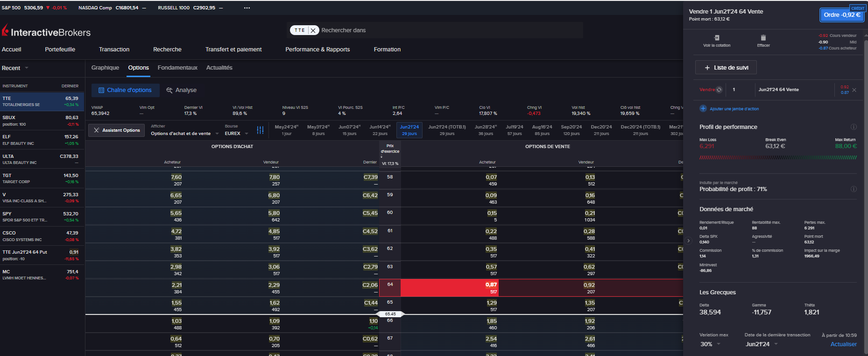Submit the Ordre -0,92 € button
The width and height of the screenshot is (868, 356).
(841, 15)
